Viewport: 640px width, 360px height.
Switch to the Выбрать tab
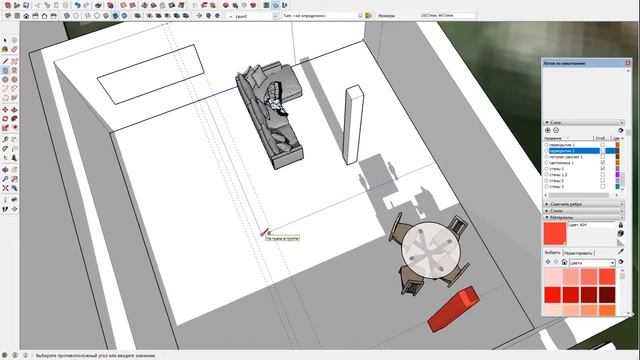553,253
